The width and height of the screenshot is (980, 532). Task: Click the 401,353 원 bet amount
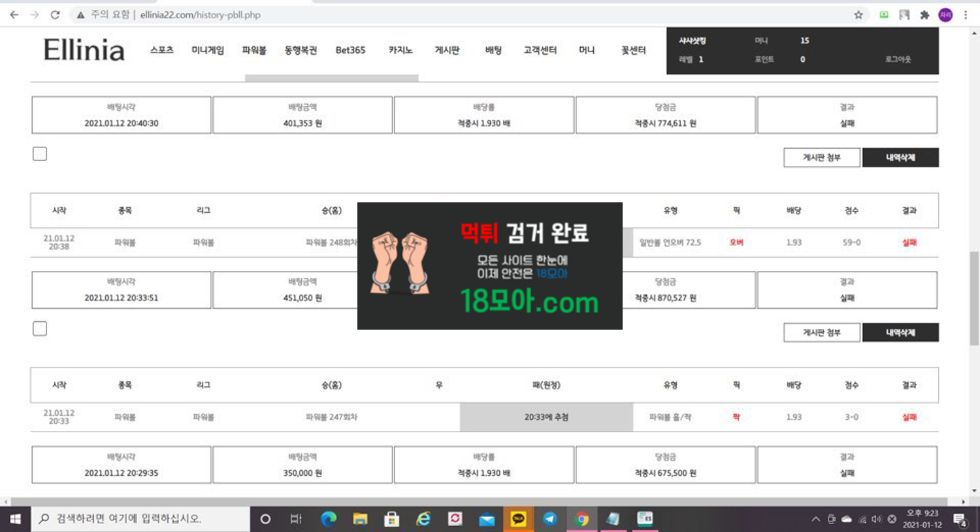point(302,123)
